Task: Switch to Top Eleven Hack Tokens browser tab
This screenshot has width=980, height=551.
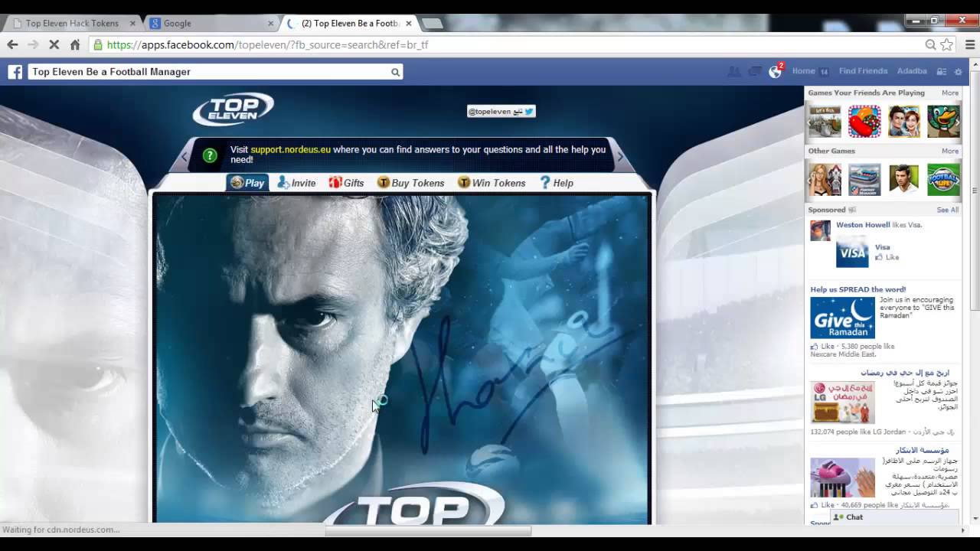Action: (x=73, y=23)
